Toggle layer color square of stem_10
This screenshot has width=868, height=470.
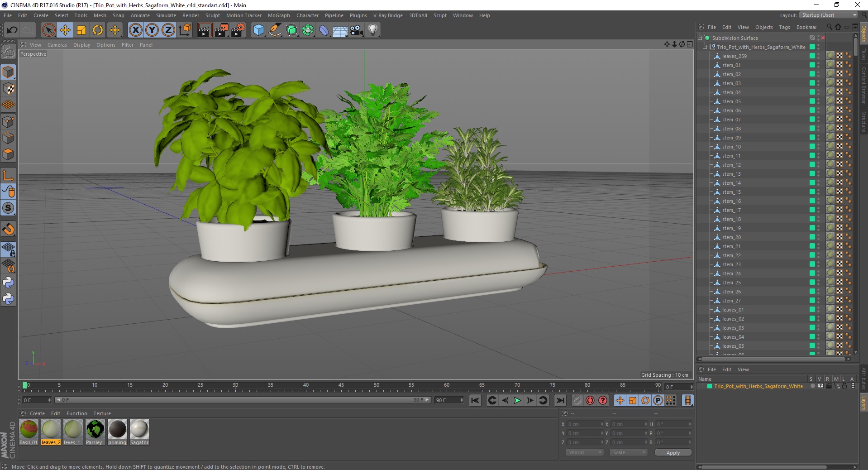point(812,147)
